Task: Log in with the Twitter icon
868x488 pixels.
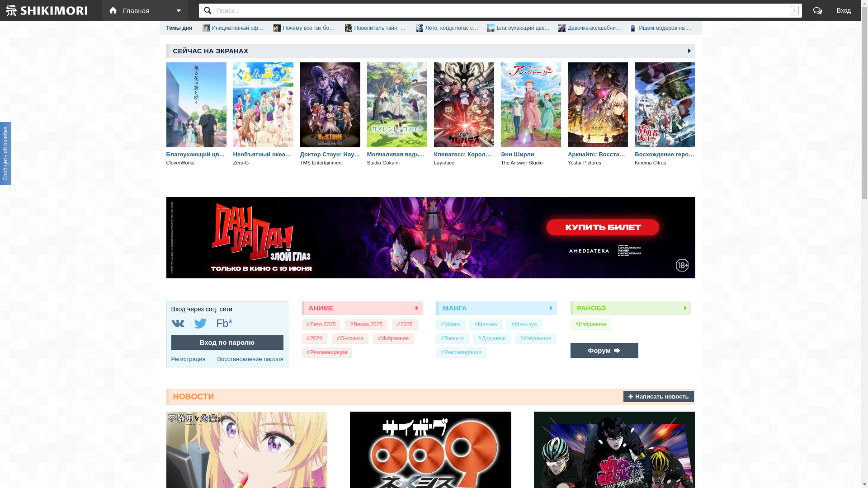Action: click(200, 324)
